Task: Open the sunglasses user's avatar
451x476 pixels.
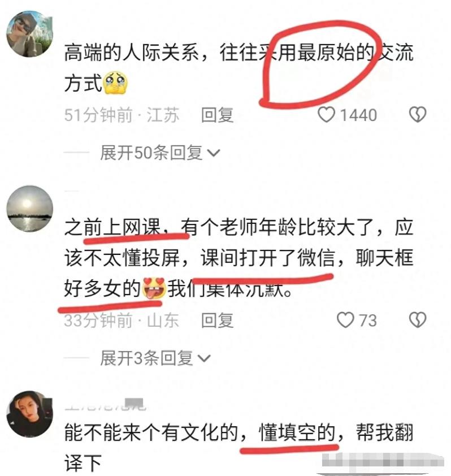Action: pos(30,34)
